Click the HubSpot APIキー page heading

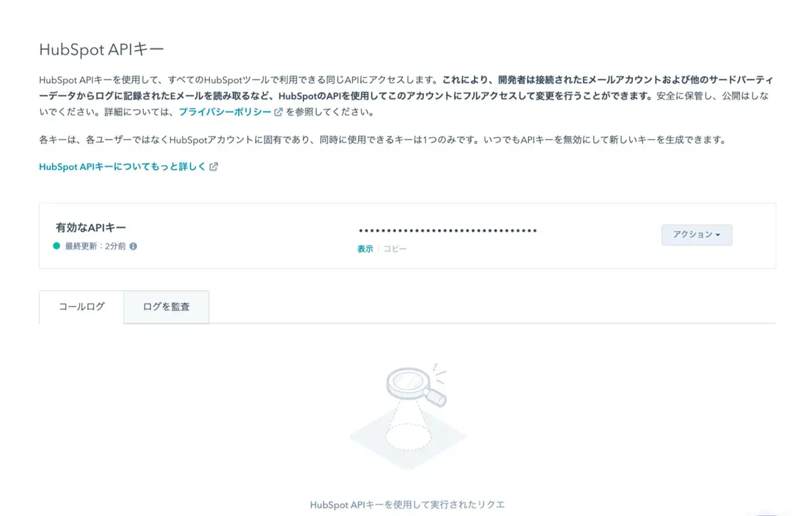click(x=101, y=50)
